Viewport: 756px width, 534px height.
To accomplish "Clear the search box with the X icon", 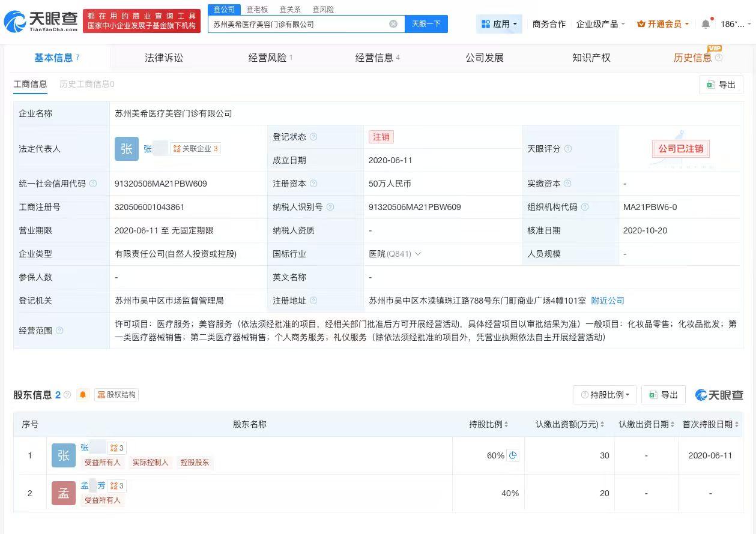I will pos(393,24).
